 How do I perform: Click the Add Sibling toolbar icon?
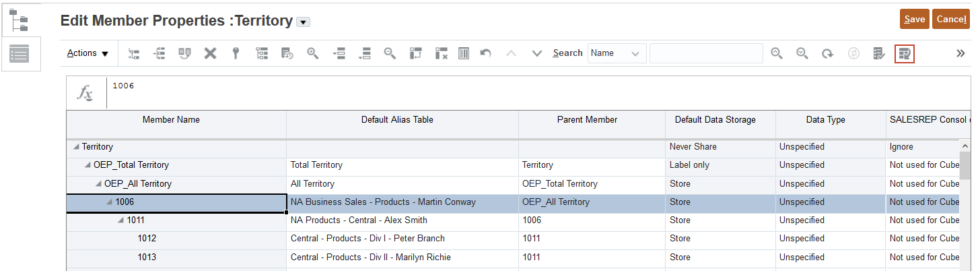click(x=160, y=53)
